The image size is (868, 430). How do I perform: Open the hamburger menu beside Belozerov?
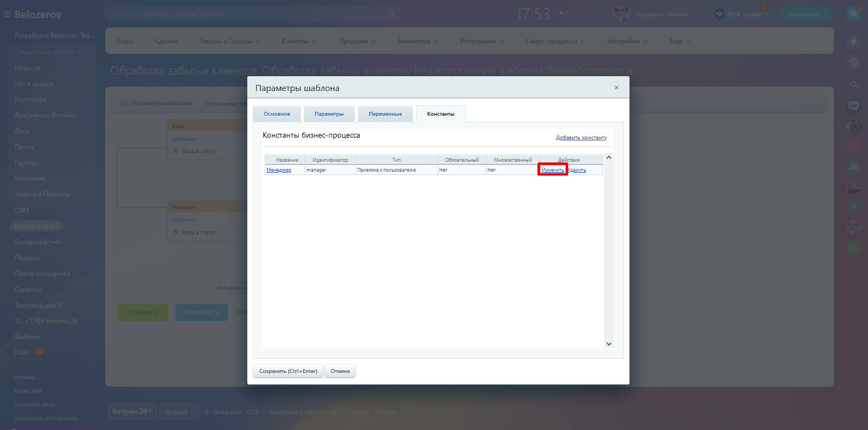point(7,15)
